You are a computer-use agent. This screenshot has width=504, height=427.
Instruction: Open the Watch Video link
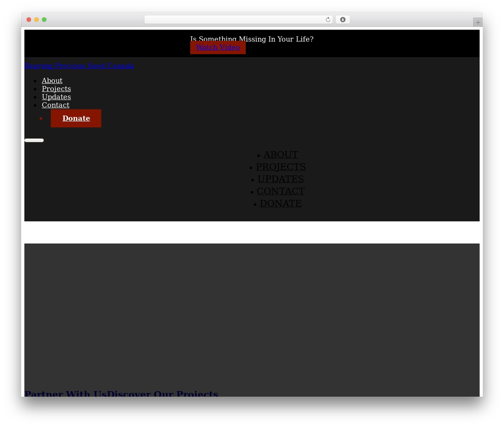point(218,47)
